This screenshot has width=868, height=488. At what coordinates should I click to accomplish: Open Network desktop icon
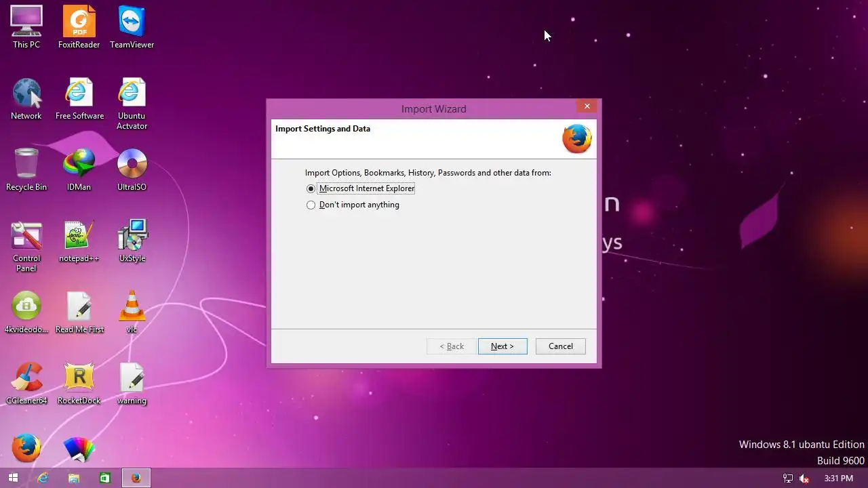pyautogui.click(x=26, y=99)
